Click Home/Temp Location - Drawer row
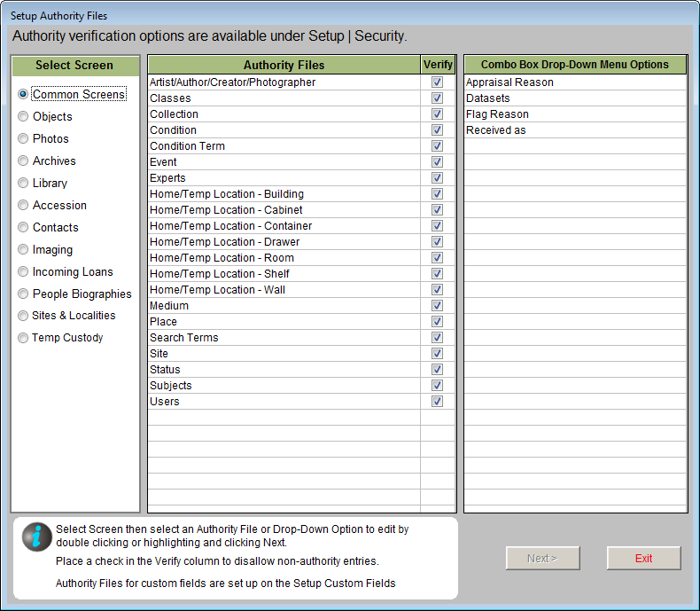Viewport: 700px width, 611px height. click(x=225, y=242)
